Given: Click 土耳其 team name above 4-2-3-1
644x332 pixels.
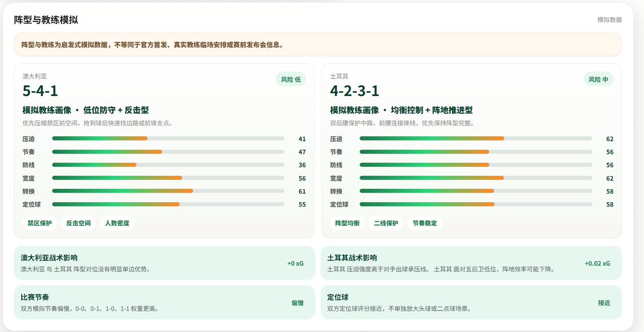Looking at the screenshot, I should 339,76.
